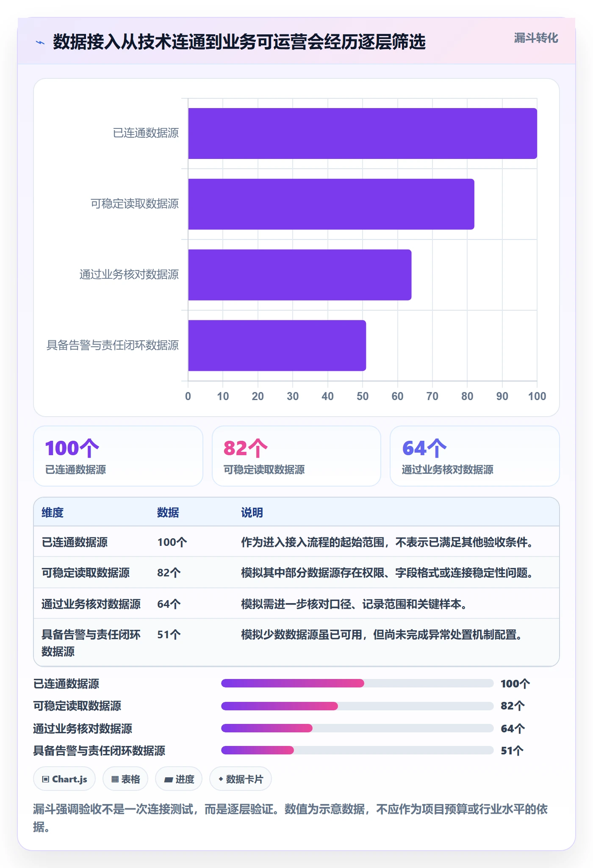Image resolution: width=593 pixels, height=868 pixels.
Task: Click the title 数据接入从技术连通到业务可运营会经历逐层筛选
Action: tap(239, 42)
